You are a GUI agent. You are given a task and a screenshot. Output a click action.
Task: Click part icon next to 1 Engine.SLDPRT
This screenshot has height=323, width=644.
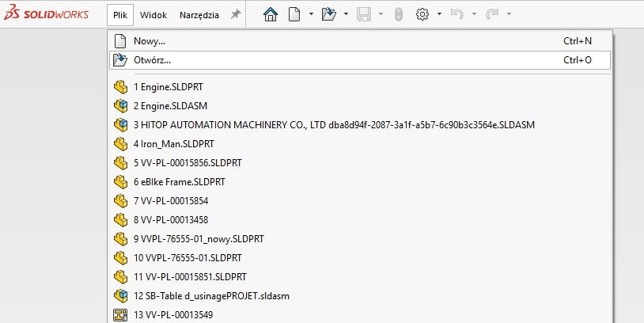pyautogui.click(x=120, y=87)
